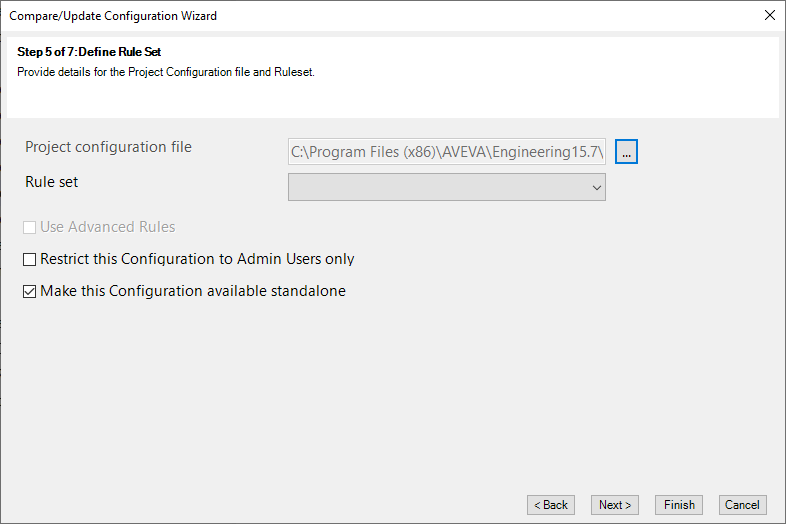Image resolution: width=786 pixels, height=524 pixels.
Task: Cancel the wizard
Action: 742,505
